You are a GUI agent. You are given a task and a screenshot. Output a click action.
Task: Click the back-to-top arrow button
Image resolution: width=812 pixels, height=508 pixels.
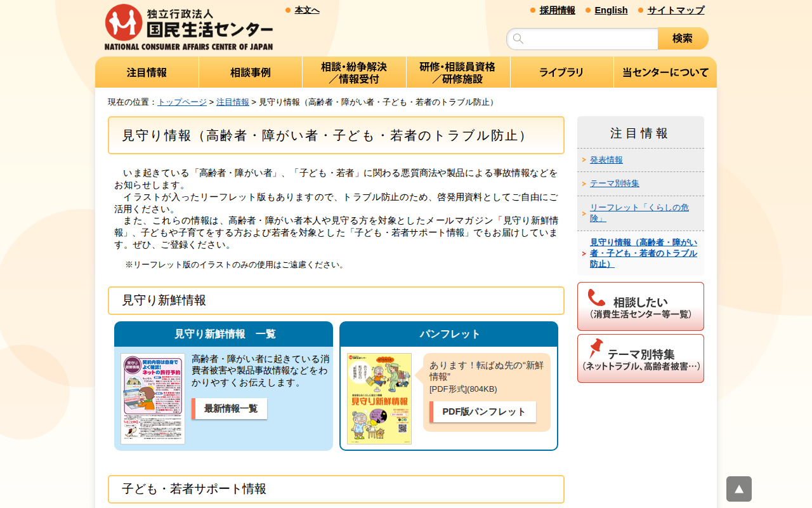pos(739,489)
